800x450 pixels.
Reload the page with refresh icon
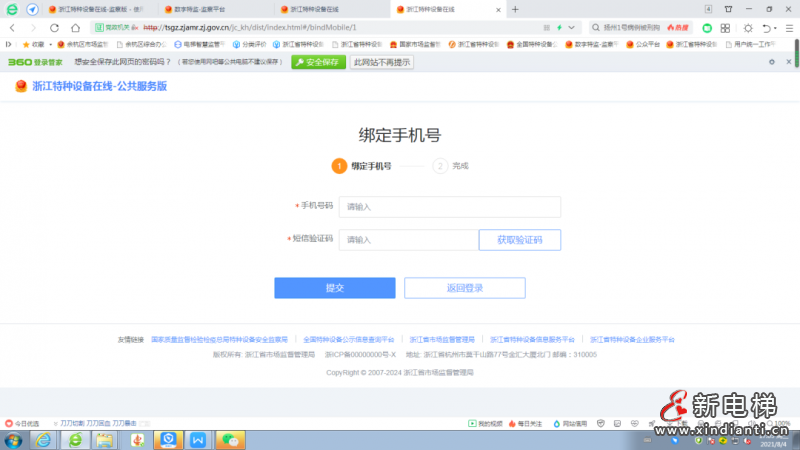coord(54,28)
